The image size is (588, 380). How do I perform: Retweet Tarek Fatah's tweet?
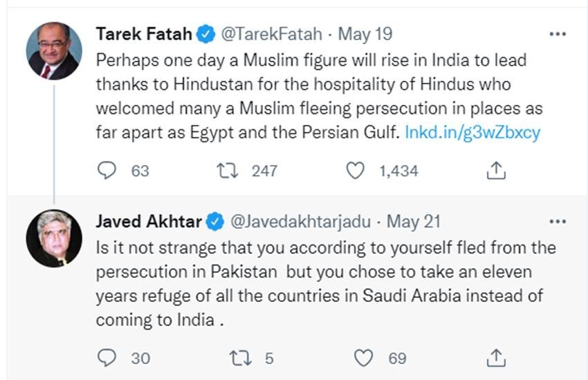click(x=228, y=171)
